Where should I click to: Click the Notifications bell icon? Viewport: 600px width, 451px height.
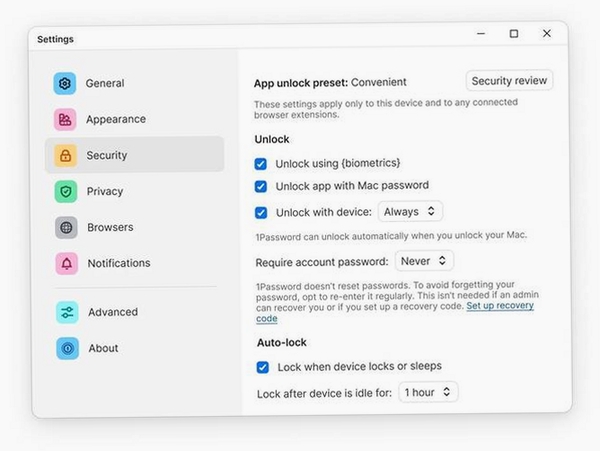point(67,264)
